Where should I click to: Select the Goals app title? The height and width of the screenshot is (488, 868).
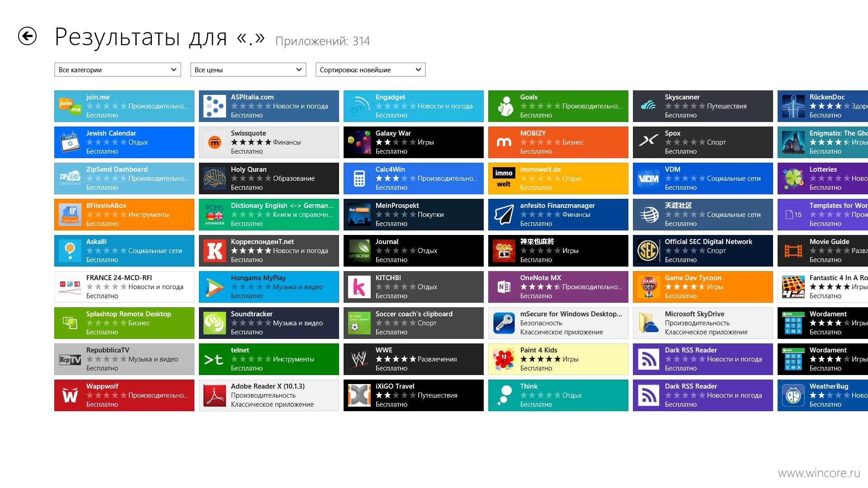528,97
